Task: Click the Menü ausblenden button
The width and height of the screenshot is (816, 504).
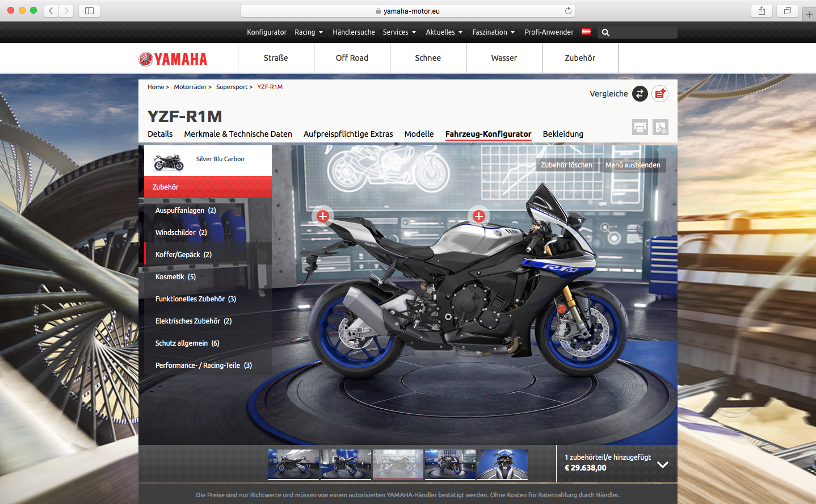Action: [x=633, y=165]
